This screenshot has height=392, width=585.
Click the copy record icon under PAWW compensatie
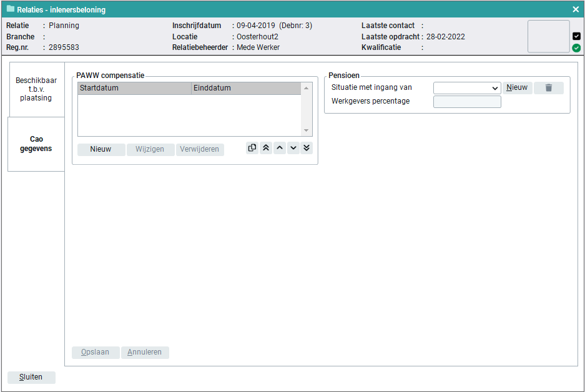[x=252, y=149]
